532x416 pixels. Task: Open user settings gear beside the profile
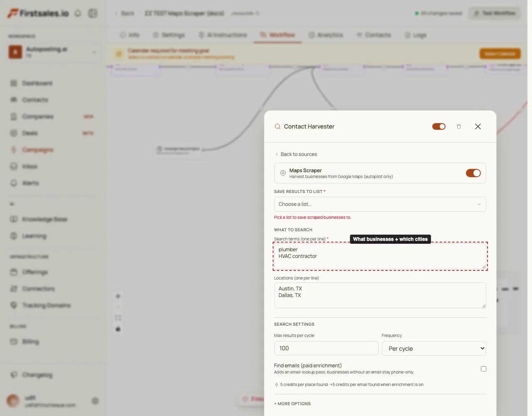[x=95, y=401]
